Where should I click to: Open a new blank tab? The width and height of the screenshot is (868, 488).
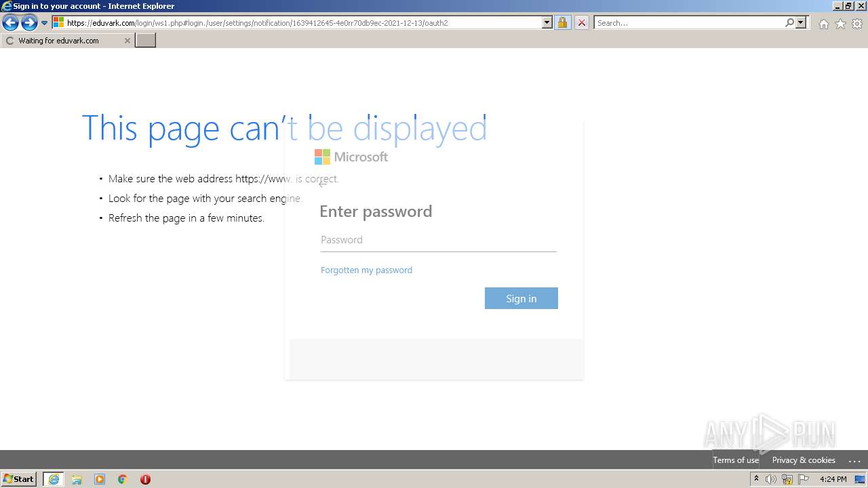pos(146,41)
